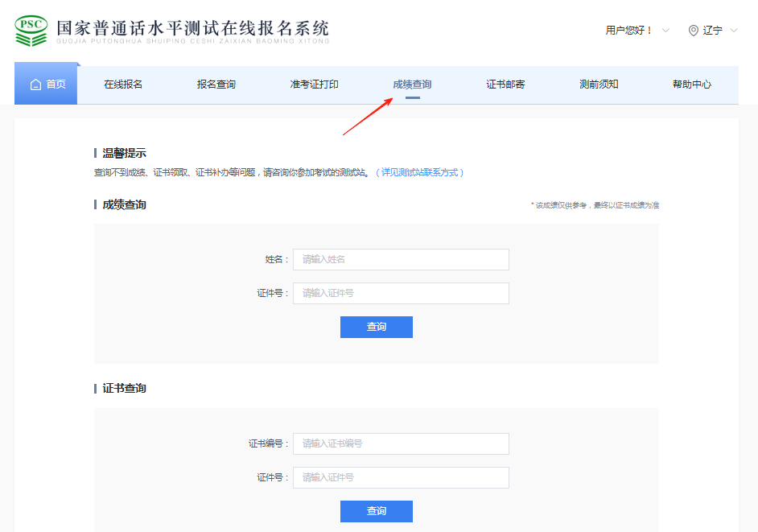
Task: Click the 查询 button under 证书查询
Action: [376, 511]
